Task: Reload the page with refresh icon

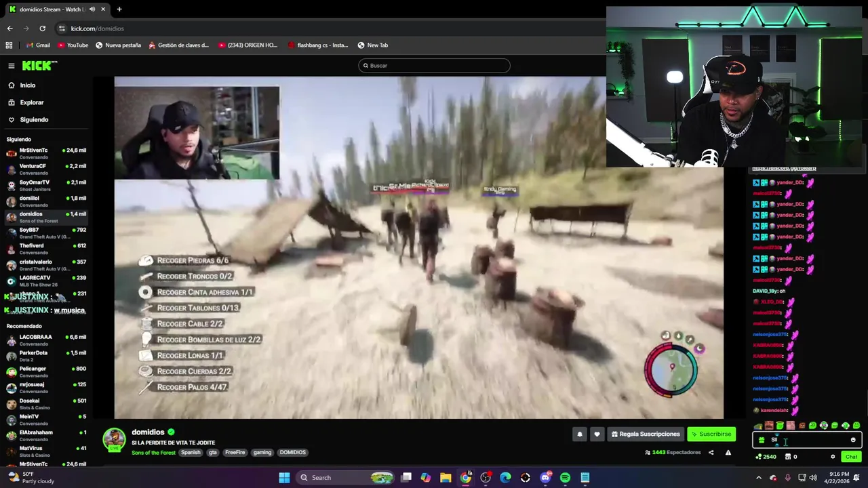Action: [x=42, y=28]
